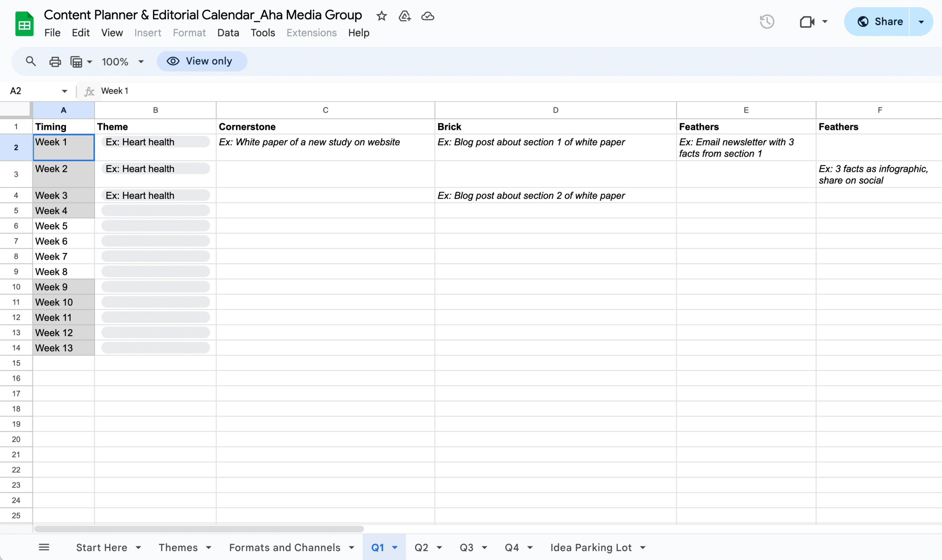
Task: Expand the Idea Parking Lot tab dropdown
Action: click(x=646, y=548)
